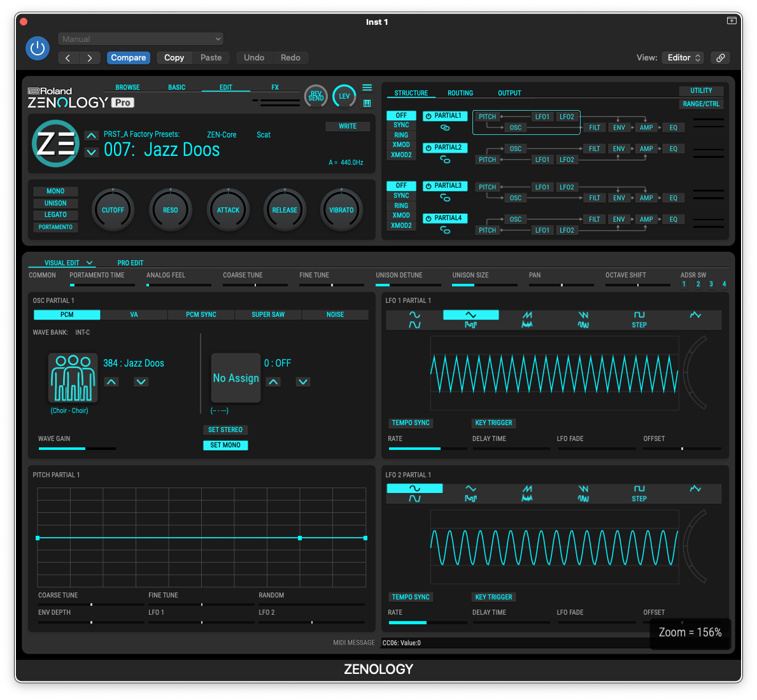Viewport: 757px width, 700px height.
Task: Open RANGE/CTRL settings
Action: pos(701,104)
